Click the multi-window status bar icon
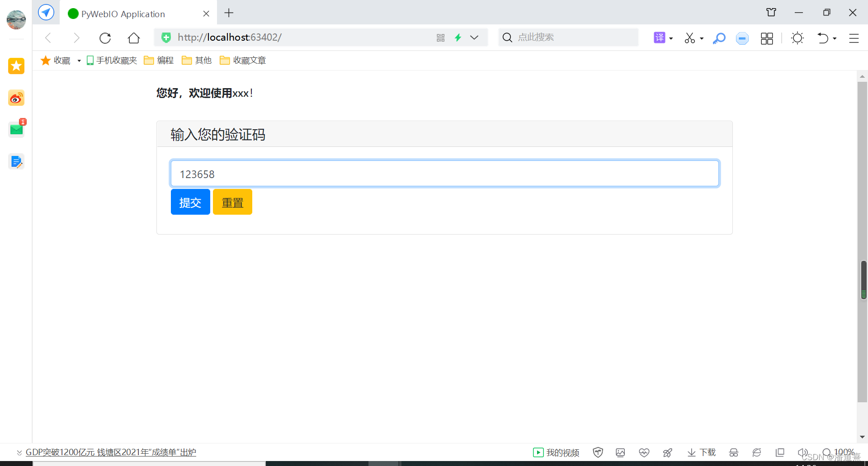Viewport: 868px width, 466px height. [x=780, y=452]
